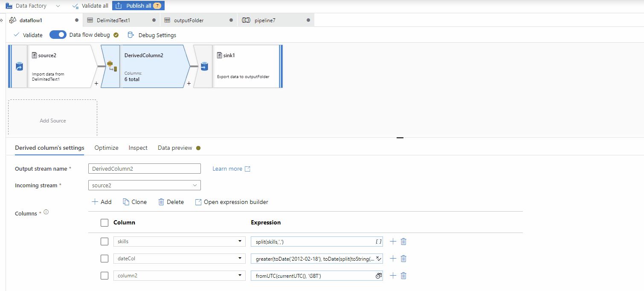The height and width of the screenshot is (291, 644).
Task: Open the Data preview tab
Action: [175, 148]
